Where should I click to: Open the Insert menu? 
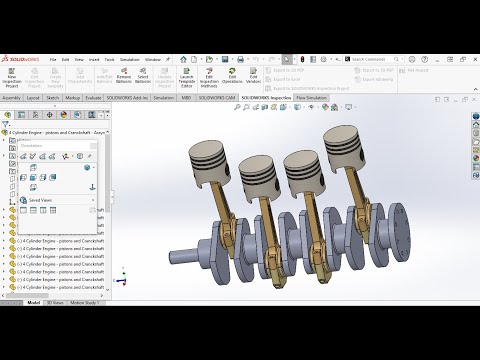(94, 60)
